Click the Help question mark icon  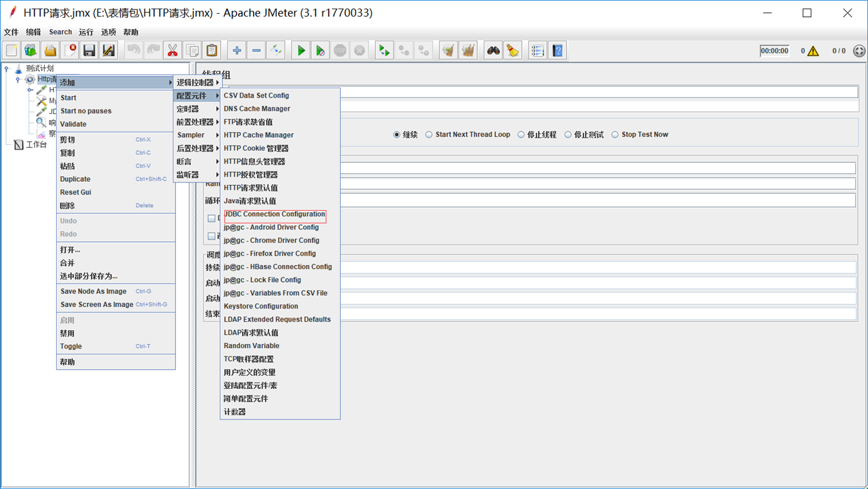558,51
